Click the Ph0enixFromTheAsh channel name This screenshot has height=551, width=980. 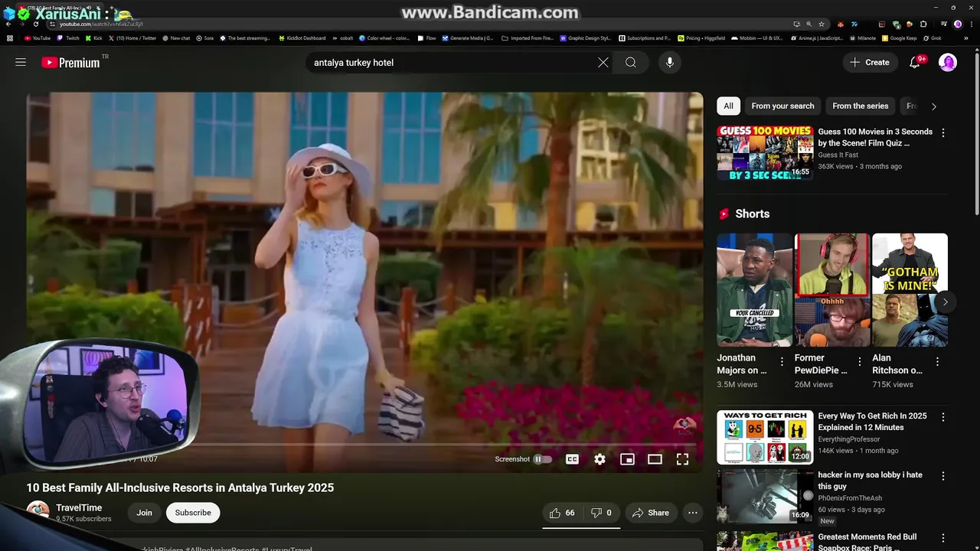pos(850,498)
